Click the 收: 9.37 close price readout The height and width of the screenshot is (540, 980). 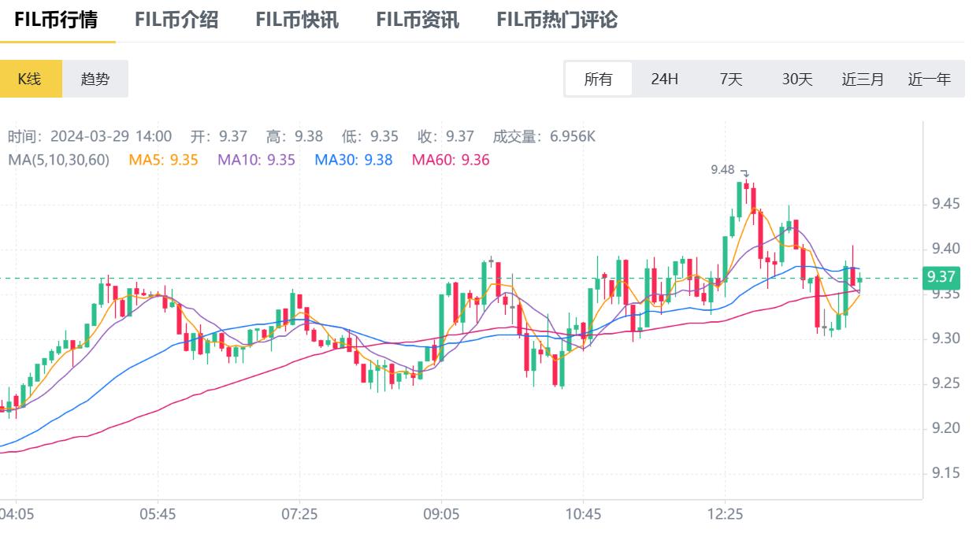point(446,136)
